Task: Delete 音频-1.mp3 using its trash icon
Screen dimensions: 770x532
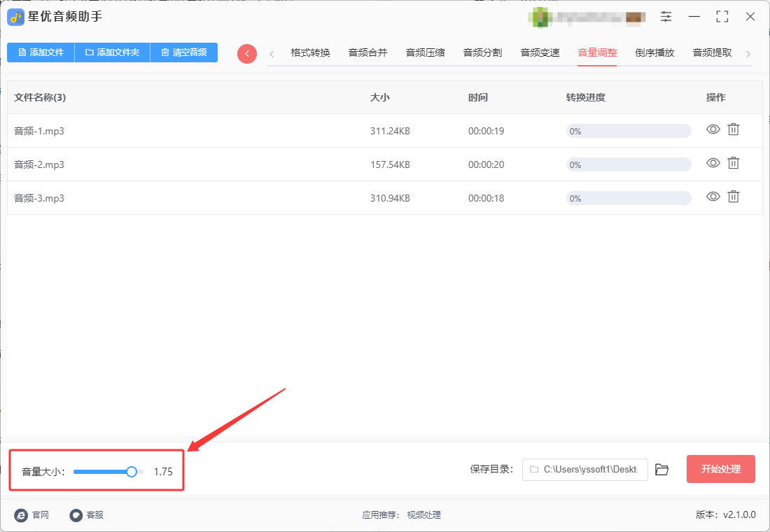Action: pyautogui.click(x=733, y=129)
